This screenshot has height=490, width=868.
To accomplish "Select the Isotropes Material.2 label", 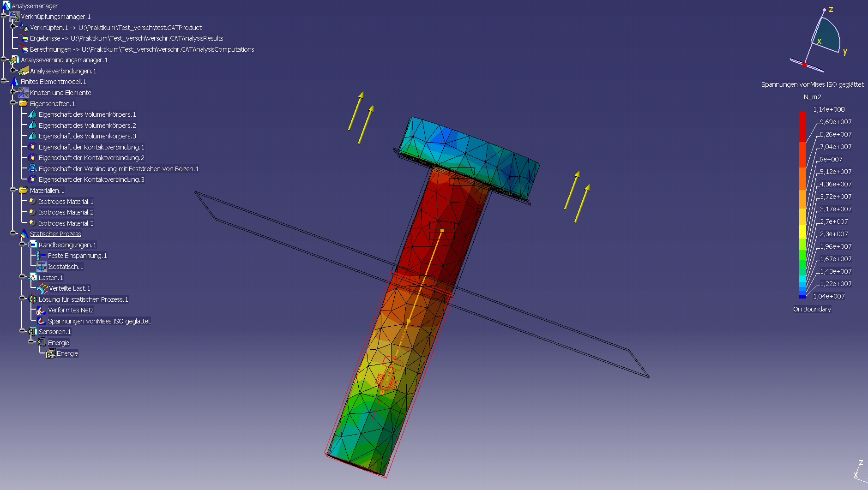I will pos(66,212).
